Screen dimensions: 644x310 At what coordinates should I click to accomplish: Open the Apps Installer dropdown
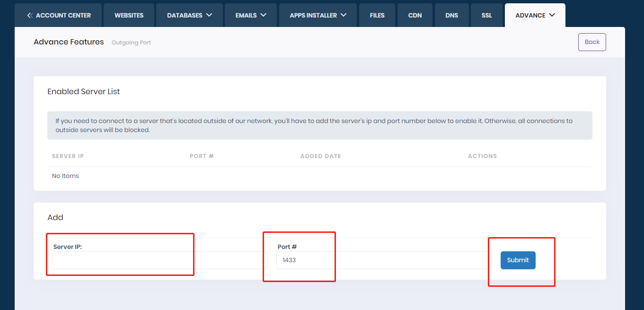coord(318,16)
